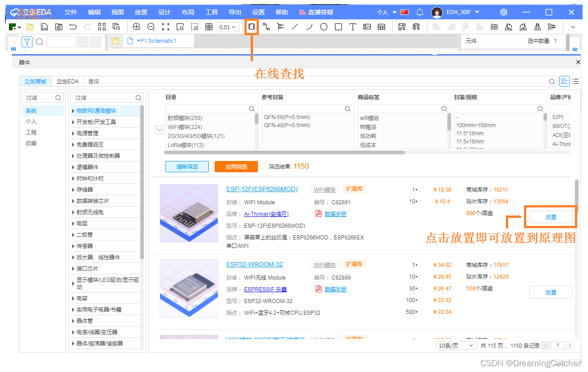Open the 个人 workspace dropdown
This screenshot has height=372, width=588.
pos(387,12)
